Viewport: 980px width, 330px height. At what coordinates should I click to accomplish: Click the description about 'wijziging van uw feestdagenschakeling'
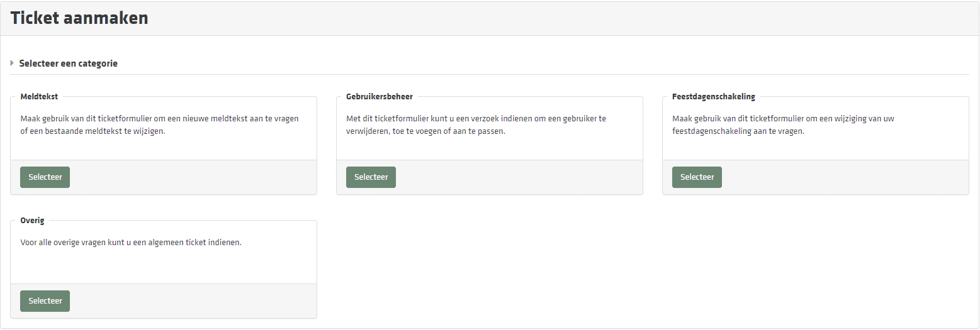click(x=782, y=125)
